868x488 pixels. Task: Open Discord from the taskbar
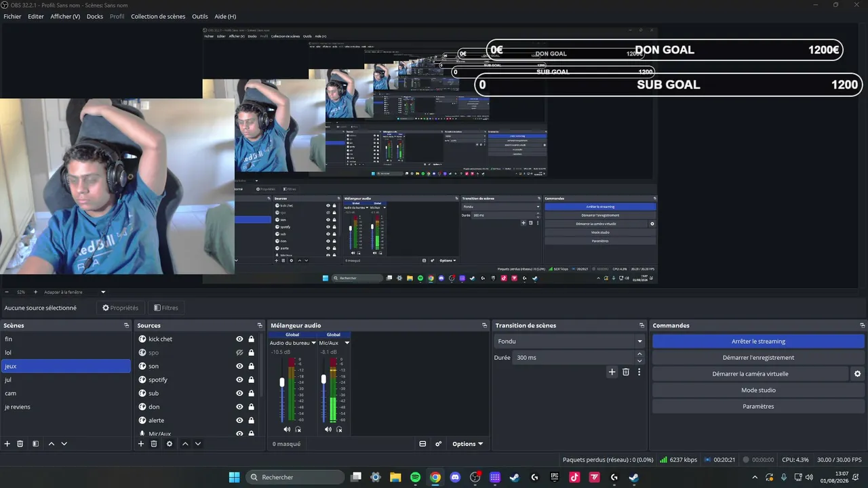455,477
